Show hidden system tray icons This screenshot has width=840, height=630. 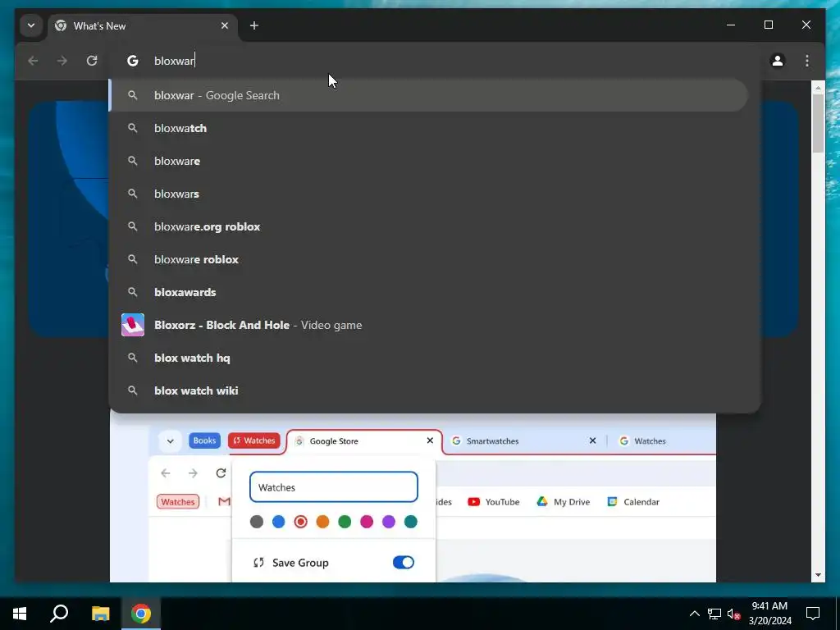pos(694,614)
